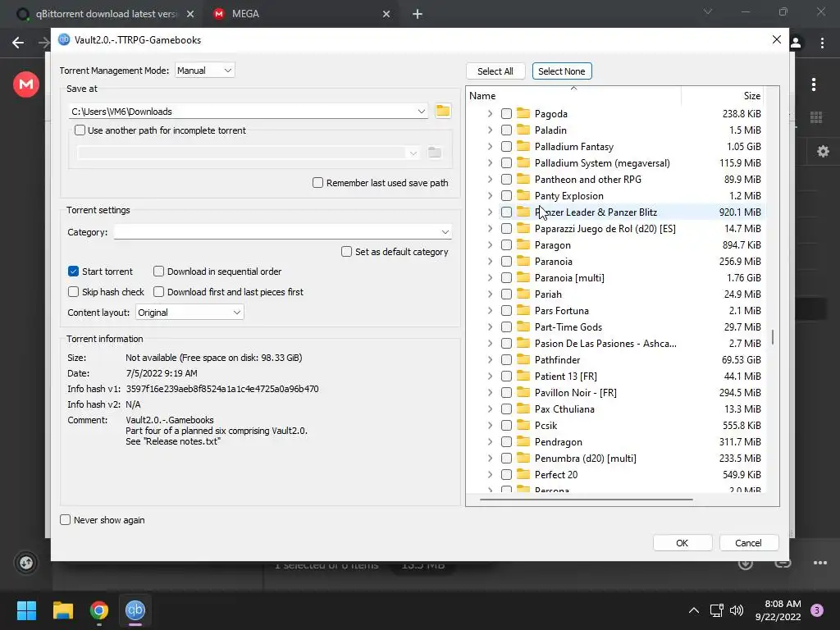Open MEGA settings gear icon

point(823,152)
